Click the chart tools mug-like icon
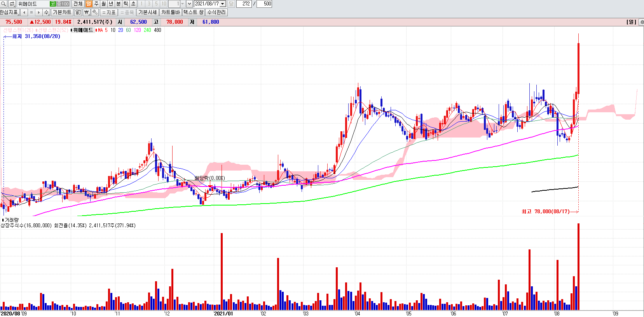 (78, 12)
